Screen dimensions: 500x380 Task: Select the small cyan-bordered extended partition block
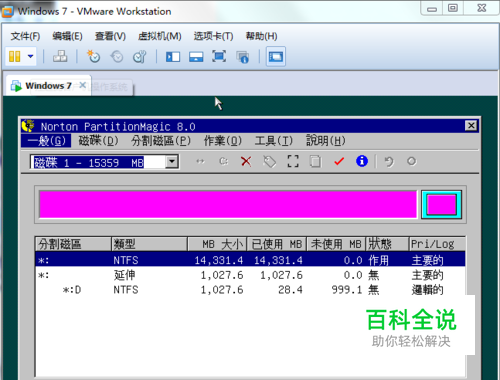tap(441, 204)
